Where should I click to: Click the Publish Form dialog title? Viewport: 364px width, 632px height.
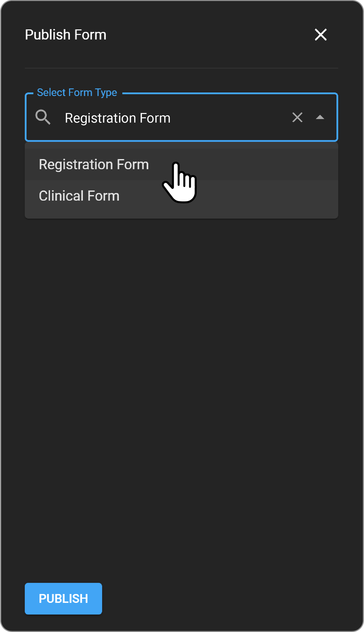tap(66, 35)
